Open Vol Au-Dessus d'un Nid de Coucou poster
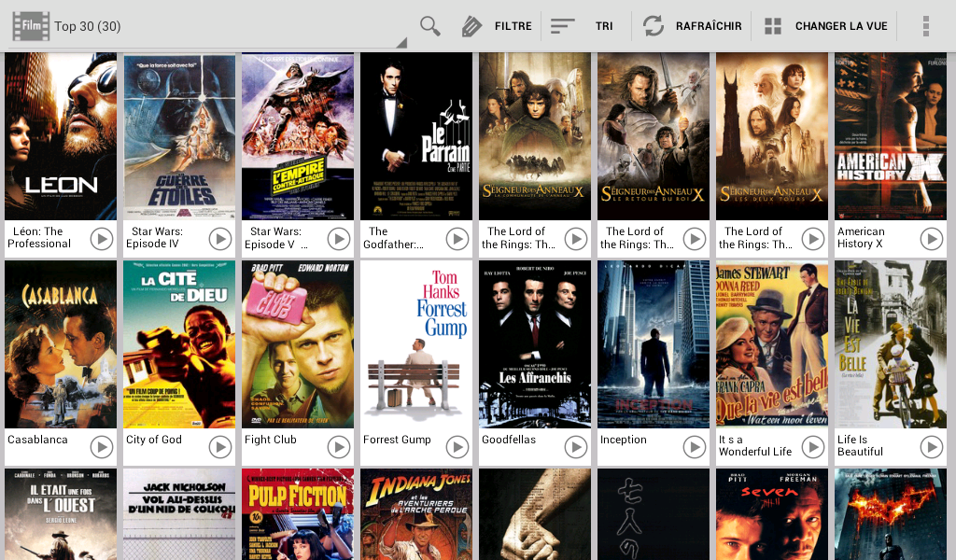Viewport: 956px width, 560px height. coord(179,514)
